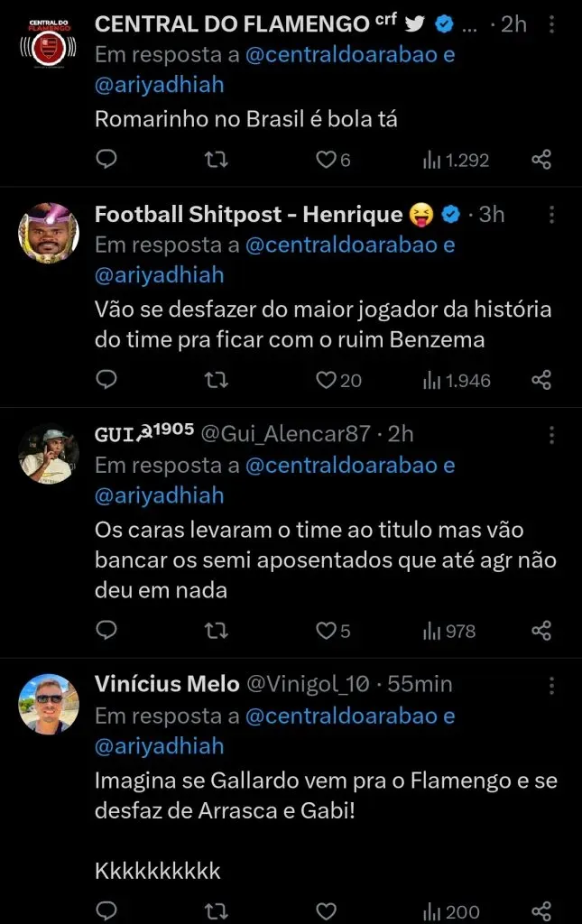Like Vinícius Melo's reply
This screenshot has width=582, height=924.
tap(327, 910)
